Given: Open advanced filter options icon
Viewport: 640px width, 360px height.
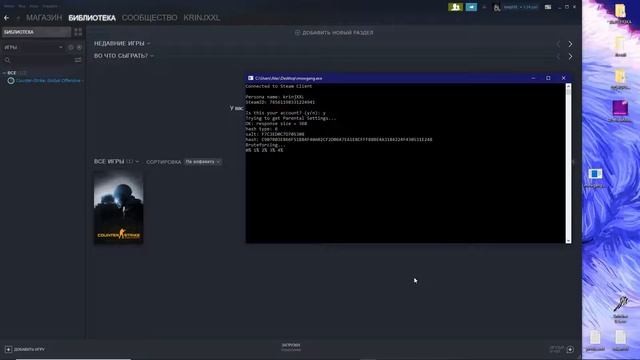Looking at the screenshot, I should coord(78,60).
